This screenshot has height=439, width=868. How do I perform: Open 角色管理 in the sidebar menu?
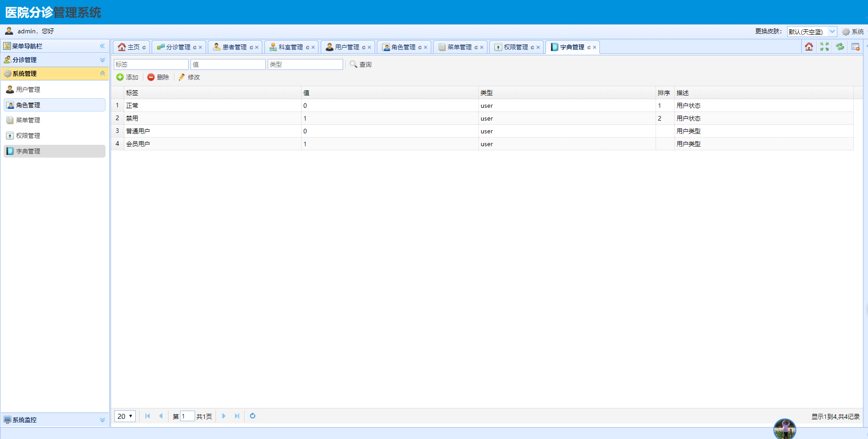tap(54, 105)
